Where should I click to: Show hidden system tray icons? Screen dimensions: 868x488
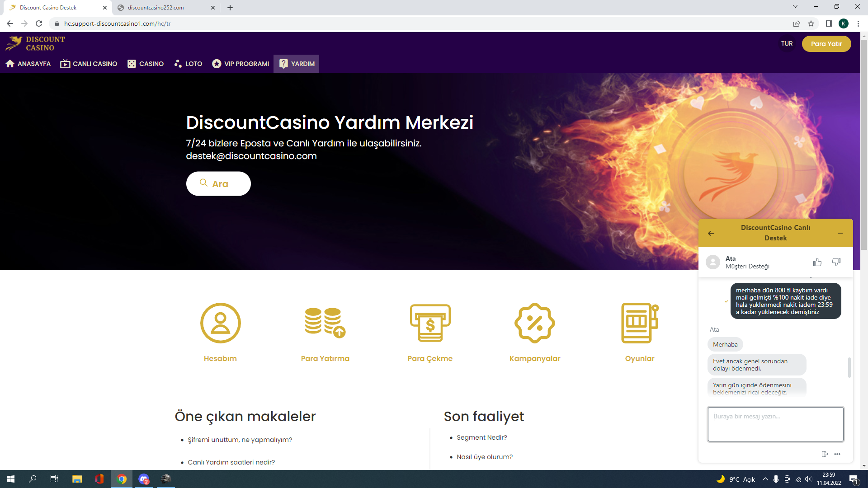(x=765, y=479)
